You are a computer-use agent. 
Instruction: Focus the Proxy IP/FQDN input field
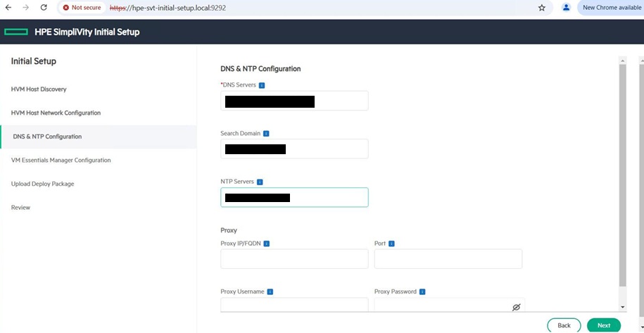294,258
